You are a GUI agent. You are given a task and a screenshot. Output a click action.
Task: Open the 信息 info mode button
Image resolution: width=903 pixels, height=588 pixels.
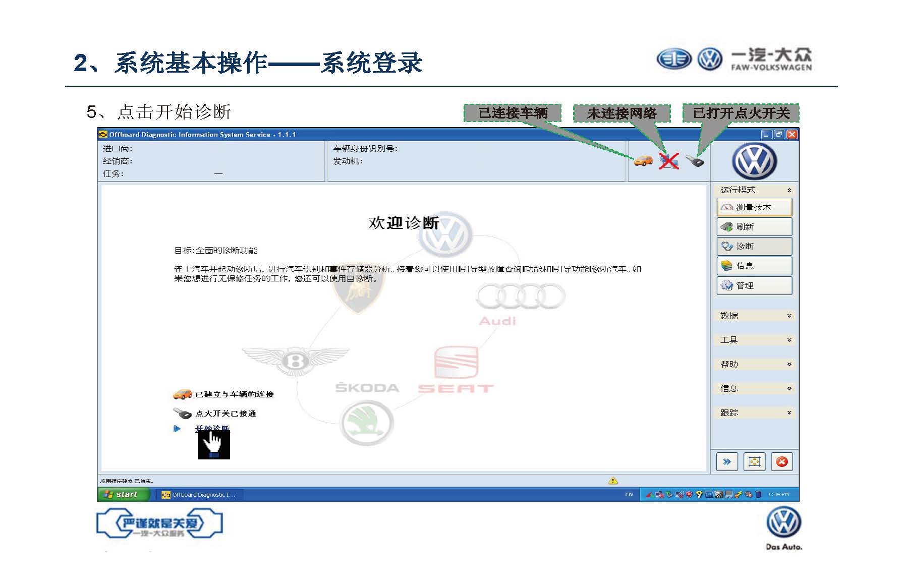pyautogui.click(x=754, y=266)
